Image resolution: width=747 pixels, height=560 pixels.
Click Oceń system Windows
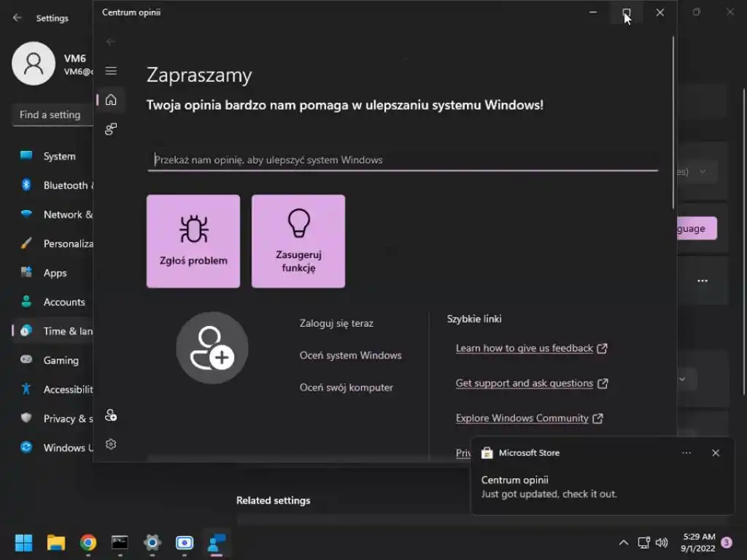(351, 356)
